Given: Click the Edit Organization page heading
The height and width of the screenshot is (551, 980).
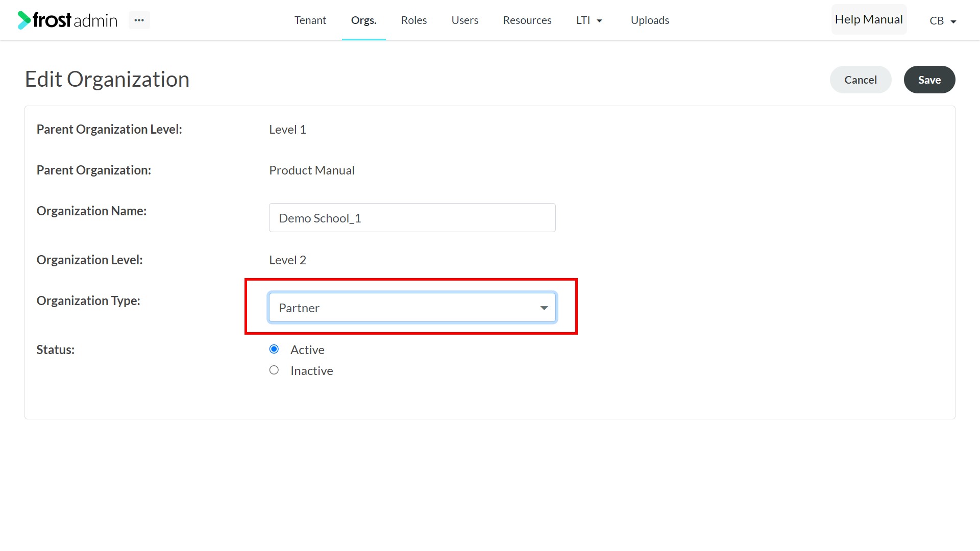Looking at the screenshot, I should tap(107, 79).
